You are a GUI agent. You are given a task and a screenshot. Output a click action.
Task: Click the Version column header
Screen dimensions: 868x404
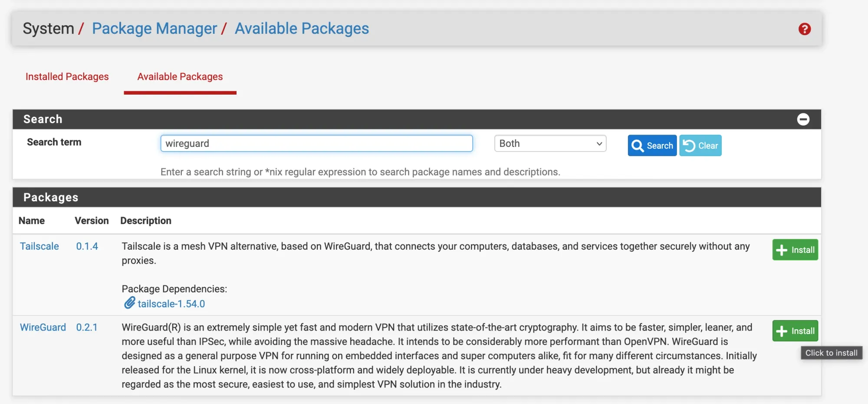click(92, 221)
